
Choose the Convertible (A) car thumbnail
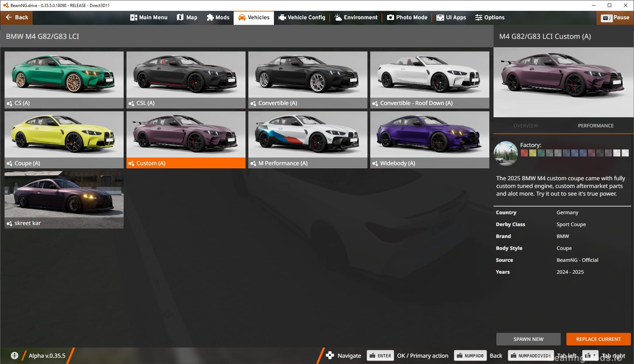pyautogui.click(x=308, y=75)
